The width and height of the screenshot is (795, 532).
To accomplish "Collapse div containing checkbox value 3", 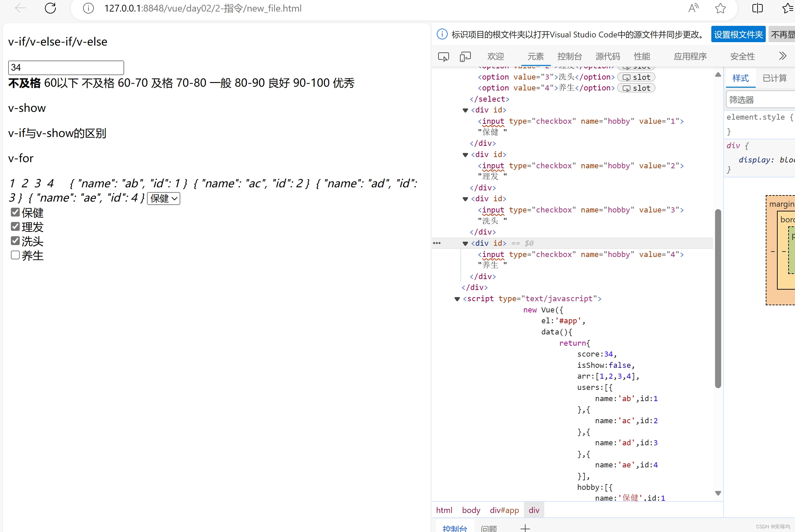I will (465, 199).
